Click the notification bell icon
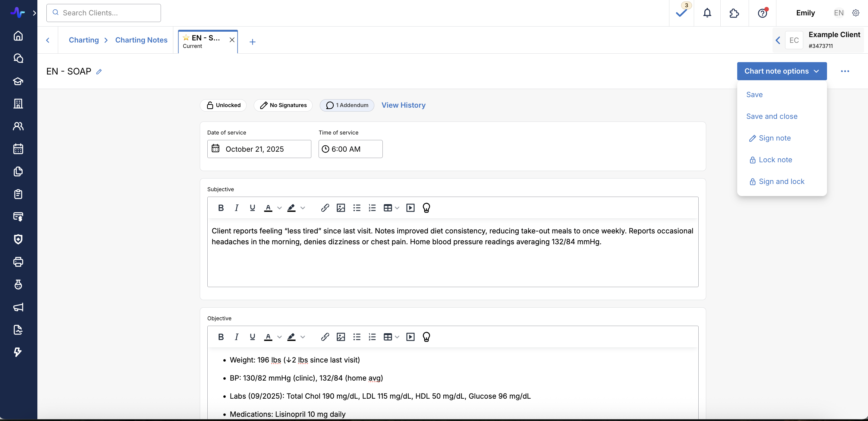The width and height of the screenshot is (868, 421). [x=707, y=13]
